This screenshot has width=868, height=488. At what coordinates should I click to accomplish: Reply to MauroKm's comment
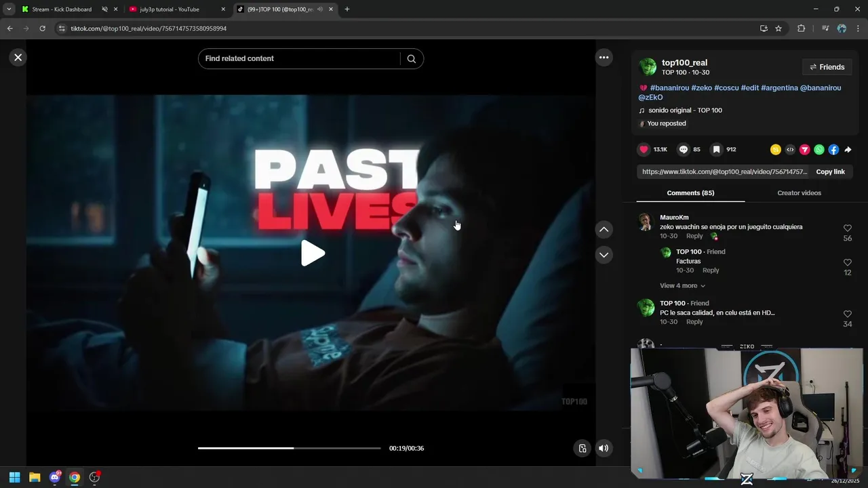694,237
